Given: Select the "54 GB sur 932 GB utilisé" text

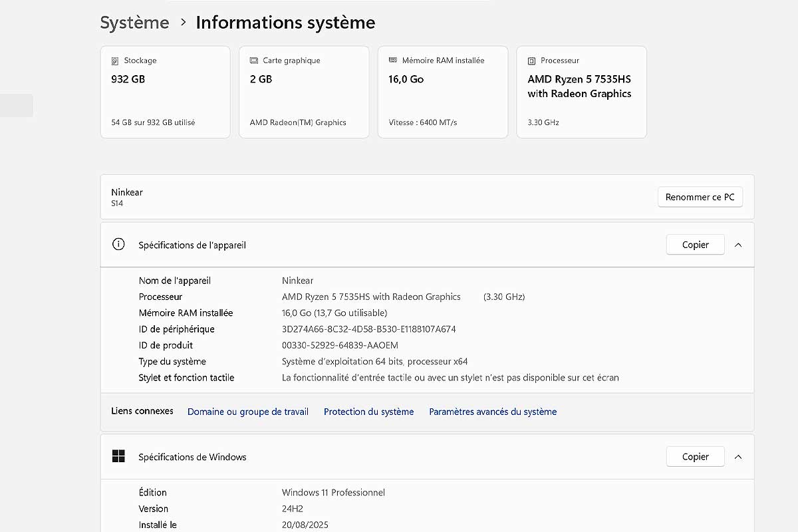Looking at the screenshot, I should (153, 122).
